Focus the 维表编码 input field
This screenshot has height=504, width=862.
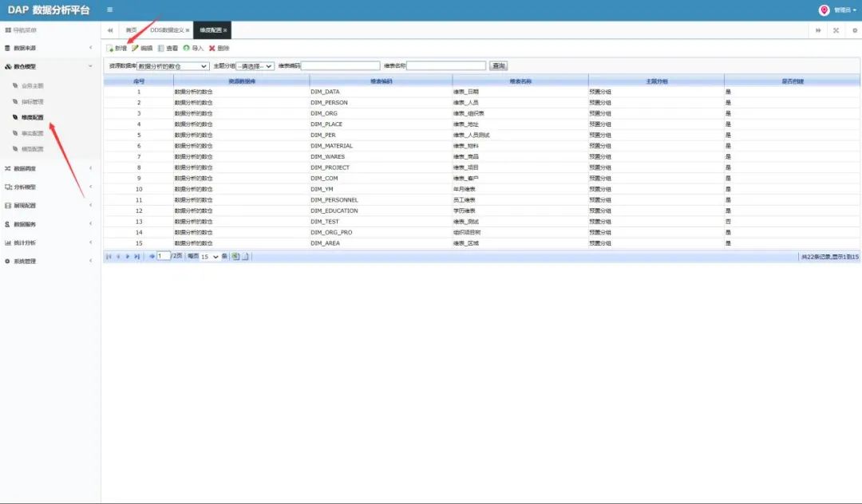click(340, 66)
